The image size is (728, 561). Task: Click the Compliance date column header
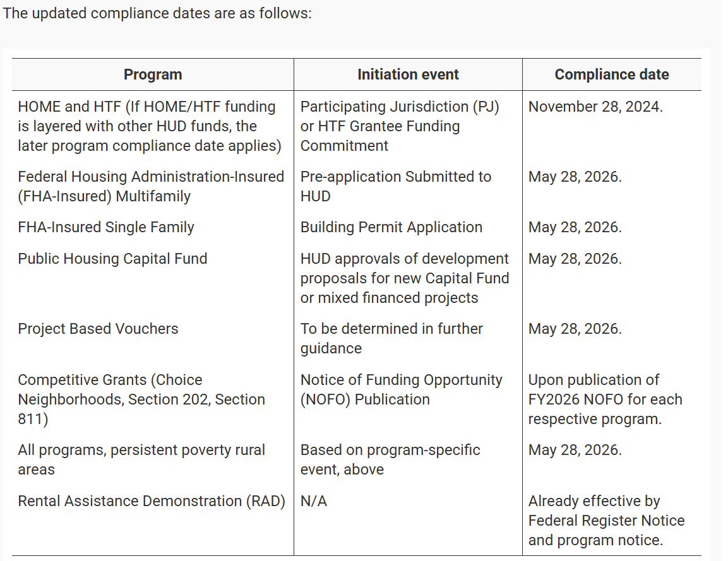coord(611,74)
